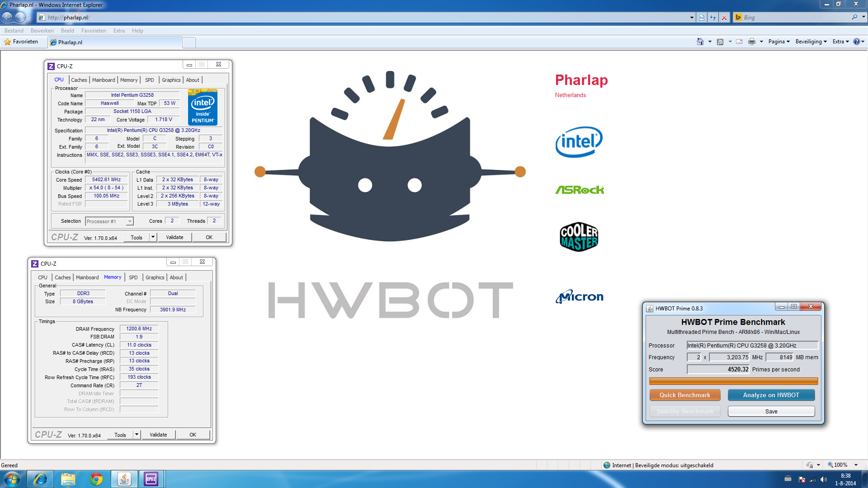
Task: Switch to Mainboard tab in upper CPU-Z
Action: point(104,80)
